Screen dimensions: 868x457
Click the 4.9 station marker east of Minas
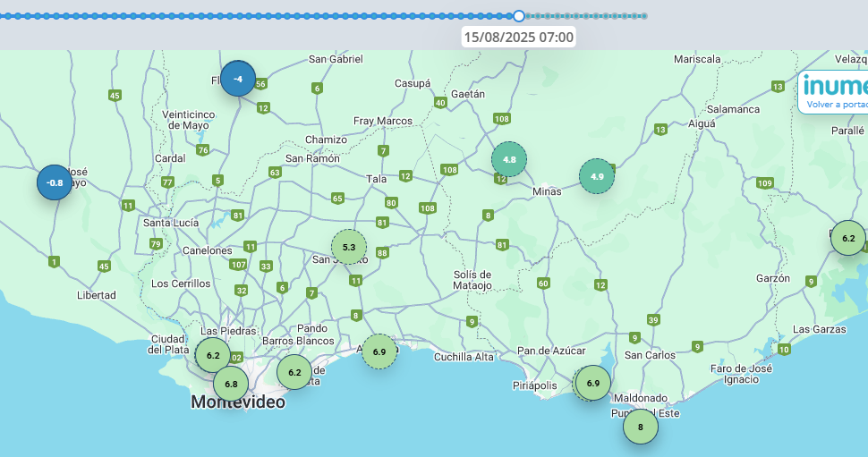point(597,176)
